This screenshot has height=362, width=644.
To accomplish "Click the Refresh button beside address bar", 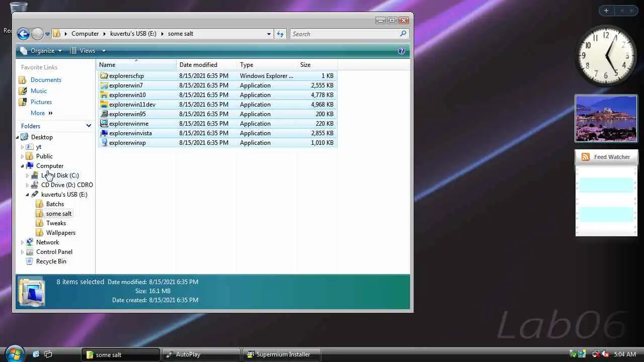I will (280, 34).
